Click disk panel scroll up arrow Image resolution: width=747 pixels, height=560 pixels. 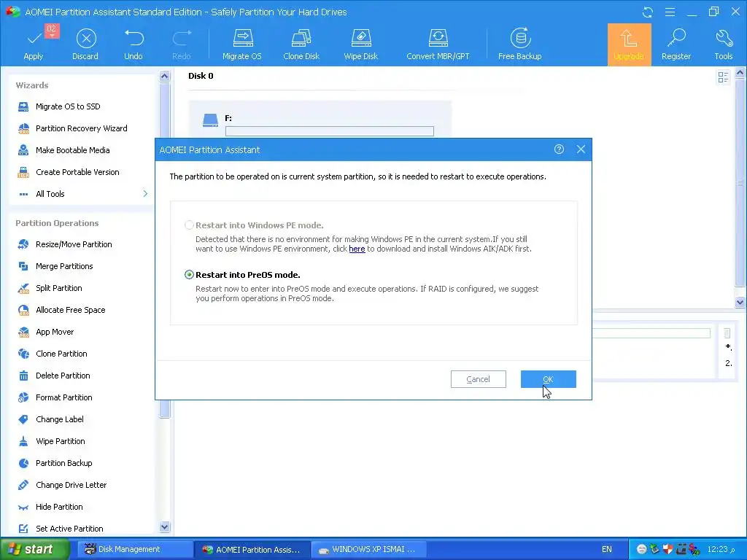coord(740,73)
